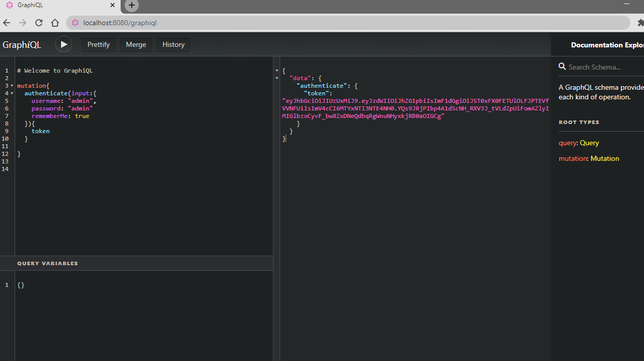Click the username: "admin" line

(64, 101)
